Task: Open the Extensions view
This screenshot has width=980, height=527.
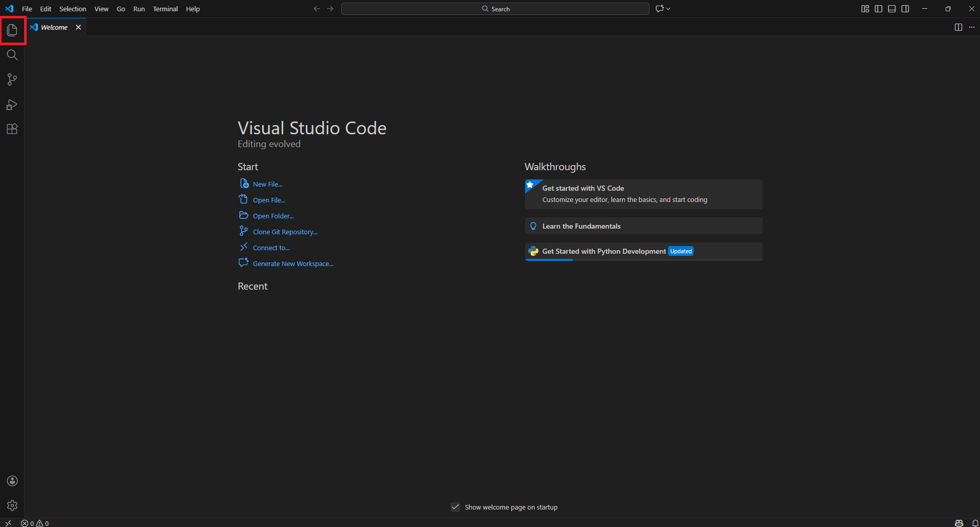Action: (x=12, y=129)
